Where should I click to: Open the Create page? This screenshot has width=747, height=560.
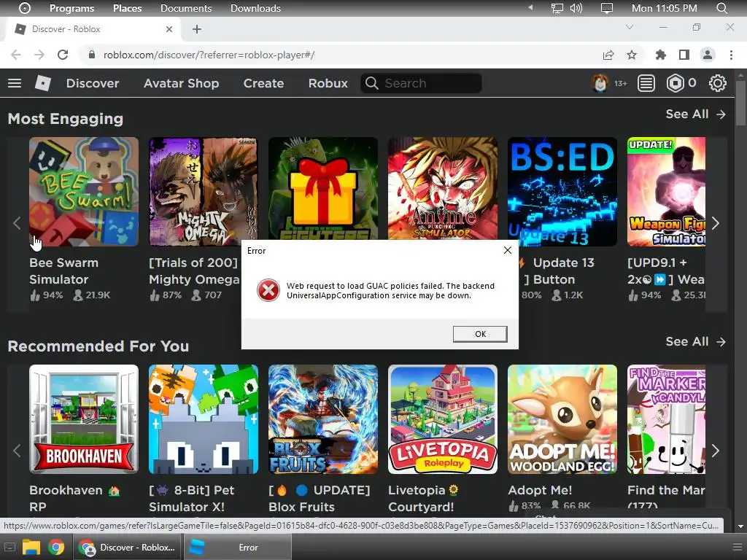[x=263, y=83]
